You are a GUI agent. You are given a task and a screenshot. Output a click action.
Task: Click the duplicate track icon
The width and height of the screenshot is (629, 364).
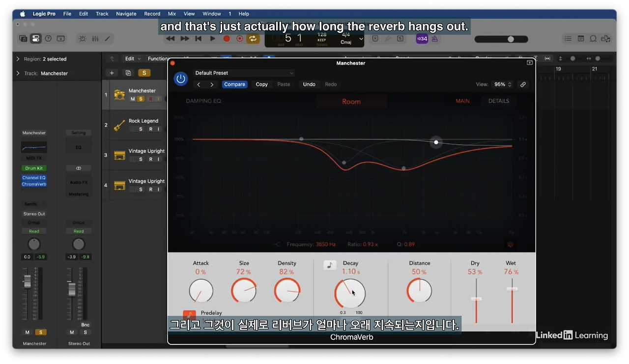click(128, 73)
